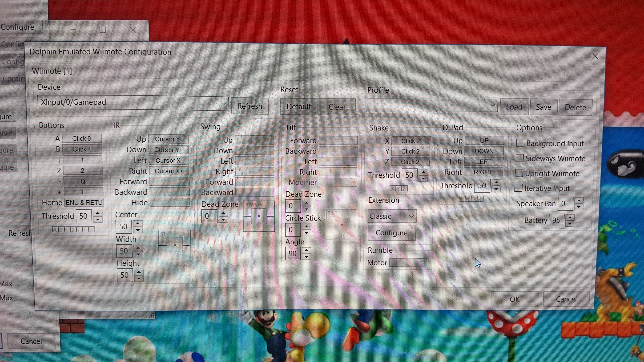The width and height of the screenshot is (644, 362).
Task: Open the Extension dropdown set to Classic
Action: pos(392,216)
